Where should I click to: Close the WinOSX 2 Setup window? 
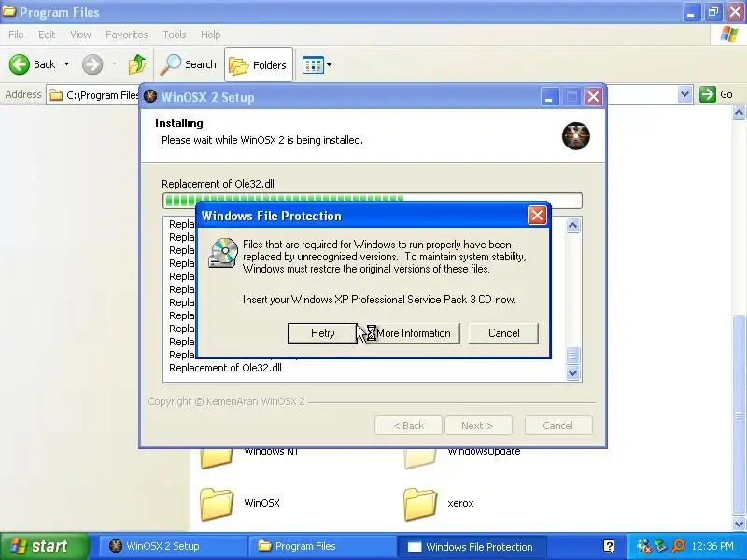tap(593, 97)
